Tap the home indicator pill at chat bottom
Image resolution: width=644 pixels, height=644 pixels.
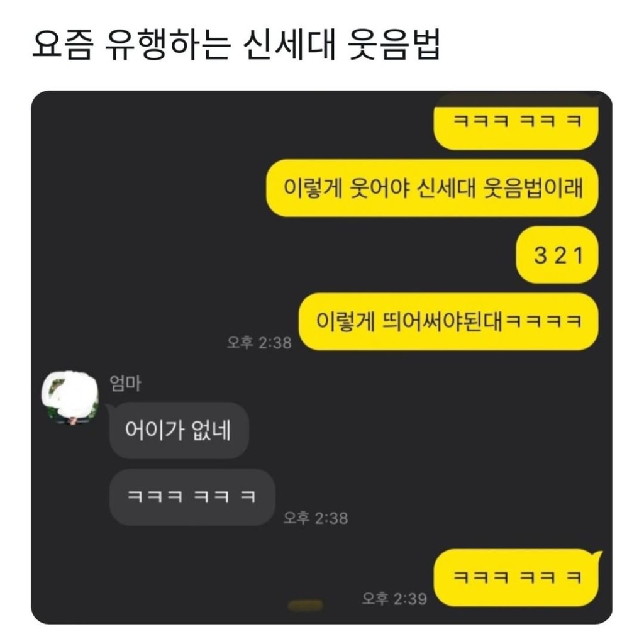[x=305, y=606]
